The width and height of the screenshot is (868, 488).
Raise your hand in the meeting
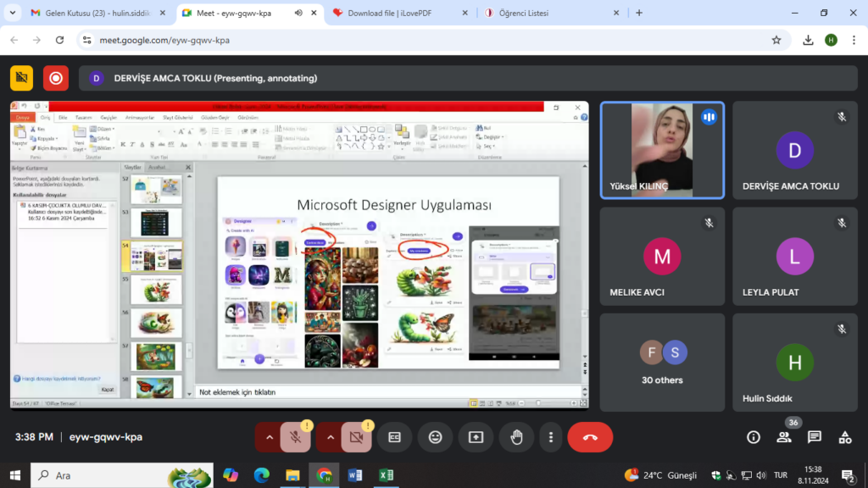516,437
